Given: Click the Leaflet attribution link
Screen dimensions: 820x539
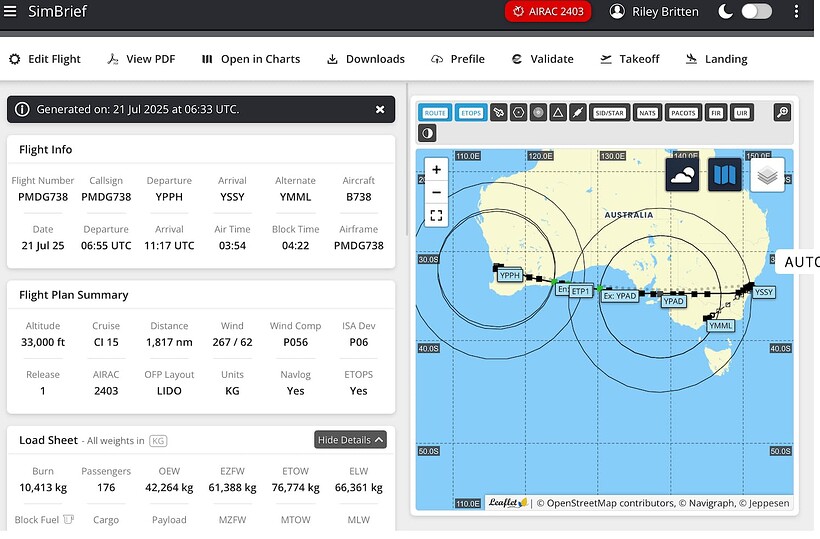Looking at the screenshot, I should pyautogui.click(x=508, y=502).
